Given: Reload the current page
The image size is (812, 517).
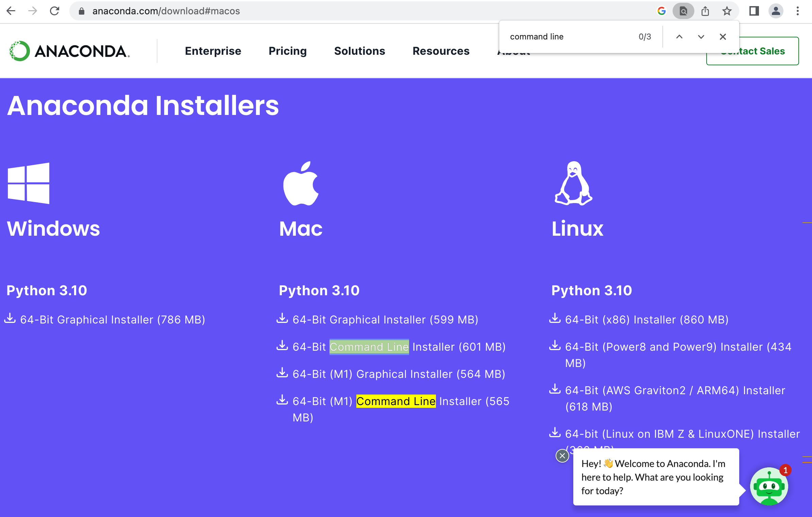Looking at the screenshot, I should (54, 11).
